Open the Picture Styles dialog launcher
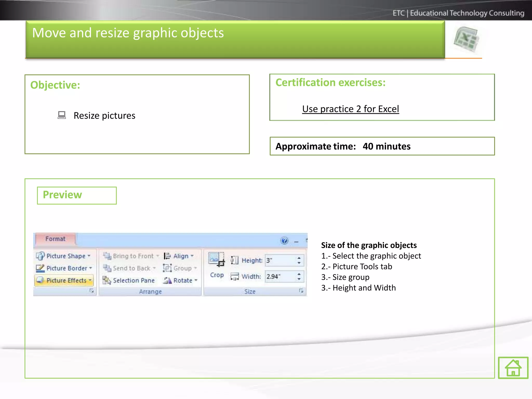532x399 pixels. point(92,291)
